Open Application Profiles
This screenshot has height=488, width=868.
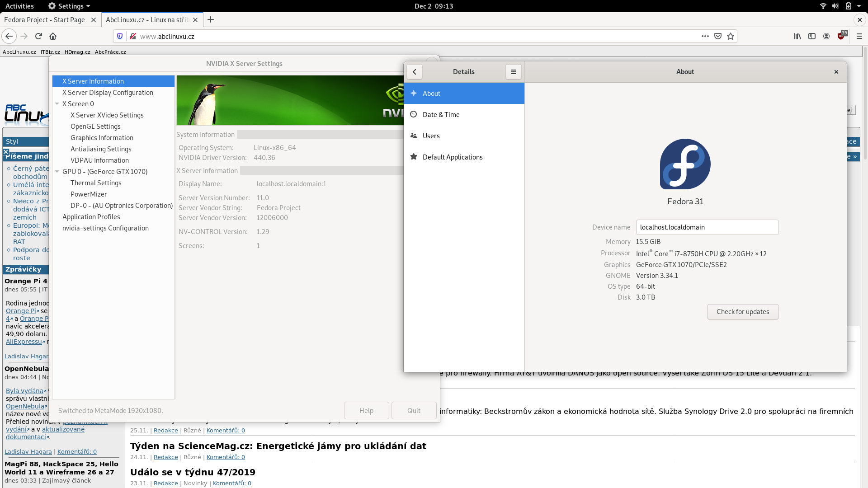click(91, 217)
